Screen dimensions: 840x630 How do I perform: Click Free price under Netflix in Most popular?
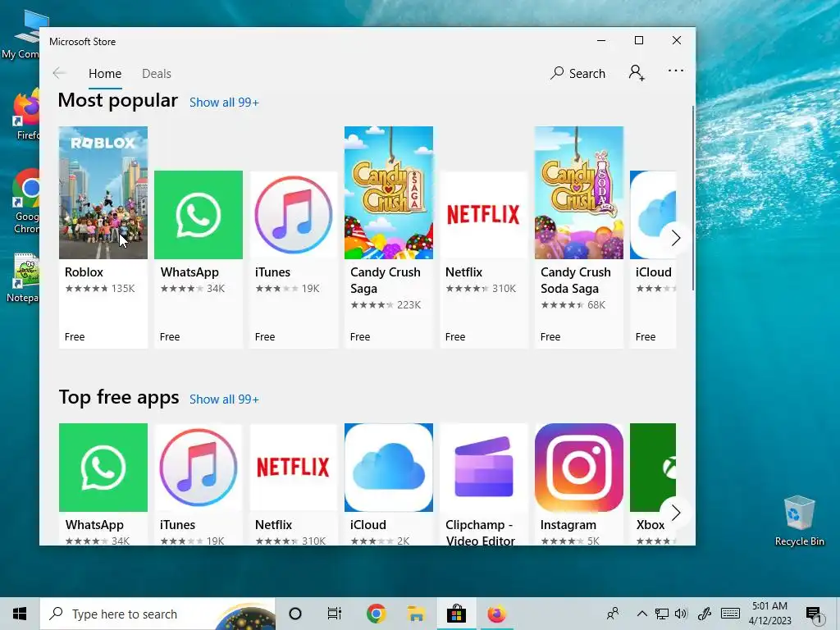coord(455,337)
